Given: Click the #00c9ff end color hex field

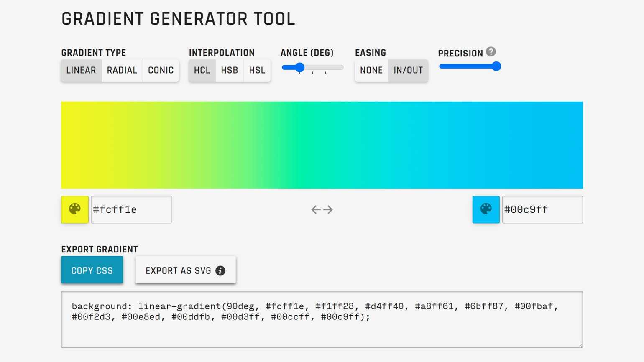Looking at the screenshot, I should pyautogui.click(x=542, y=209).
